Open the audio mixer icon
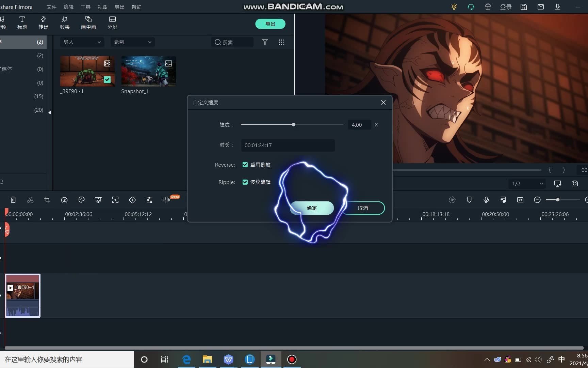 [x=503, y=200]
